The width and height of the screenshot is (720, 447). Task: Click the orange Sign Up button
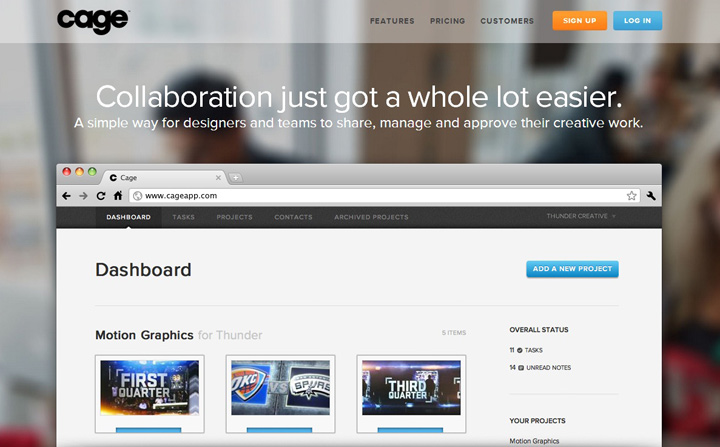coord(579,21)
